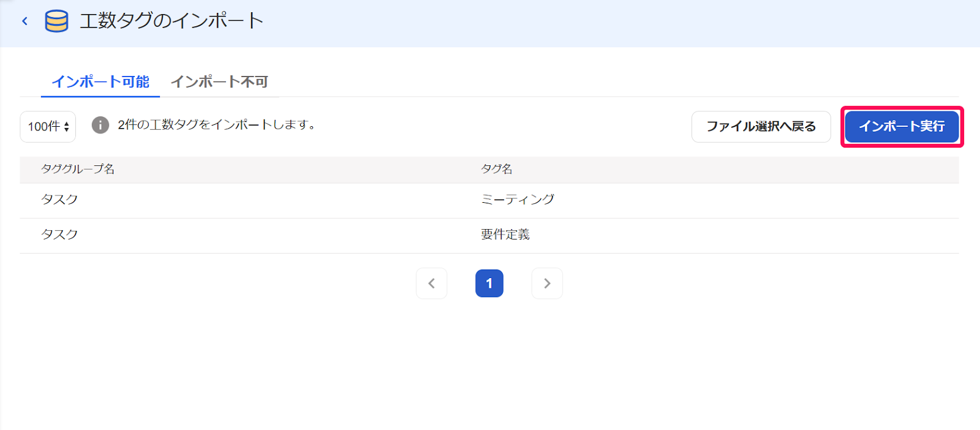Image resolution: width=980 pixels, height=430 pixels.
Task: Select the インポート可能 tab
Action: pyautogui.click(x=100, y=81)
